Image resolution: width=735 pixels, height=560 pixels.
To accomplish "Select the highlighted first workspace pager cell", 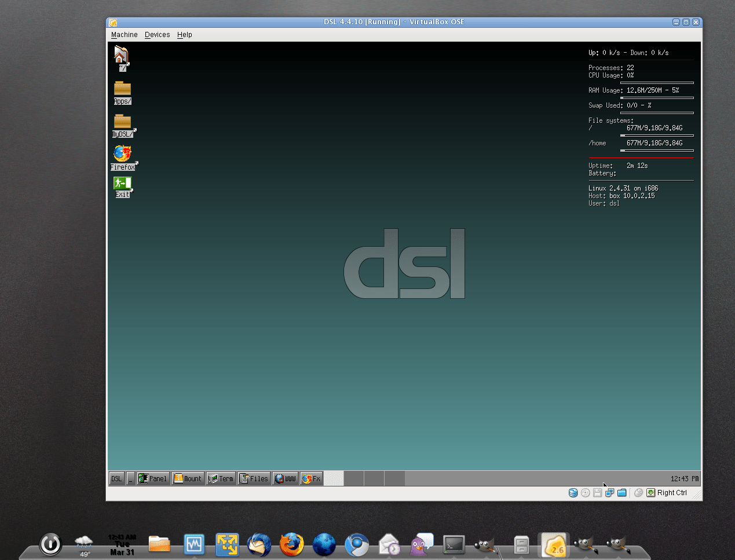I will 334,478.
